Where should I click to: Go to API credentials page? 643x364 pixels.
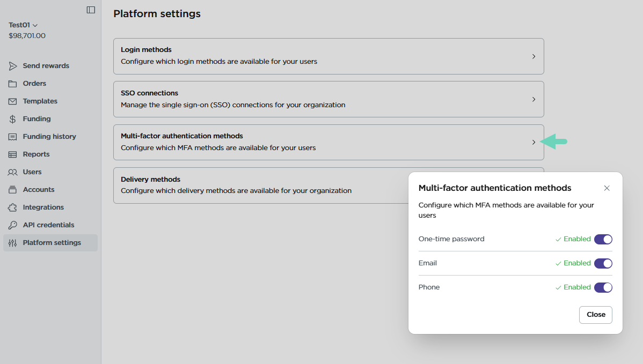click(50, 225)
